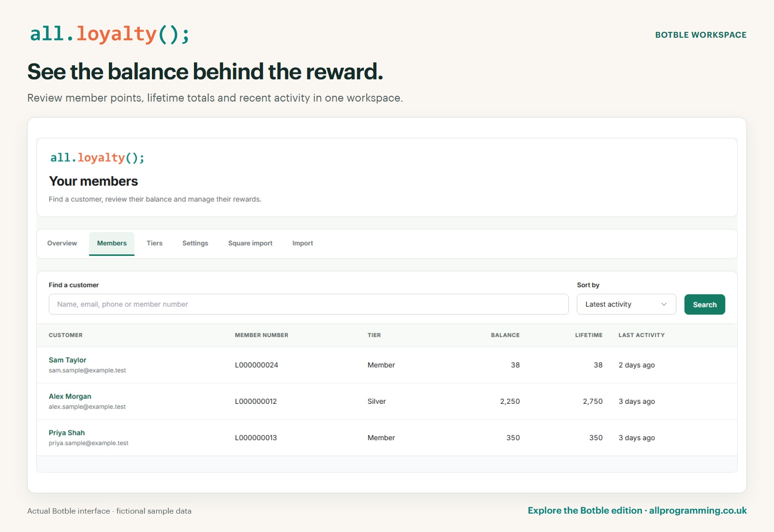Click Sam Taylor's Member tier cell

381,365
